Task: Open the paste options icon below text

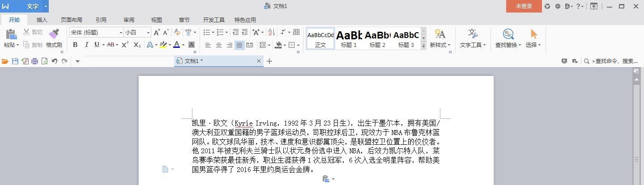Action: coord(326,179)
